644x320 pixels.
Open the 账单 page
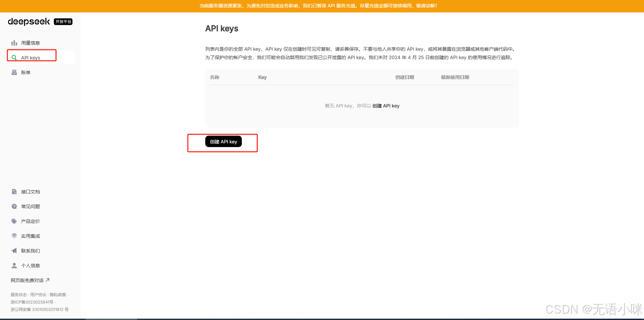pos(40,73)
